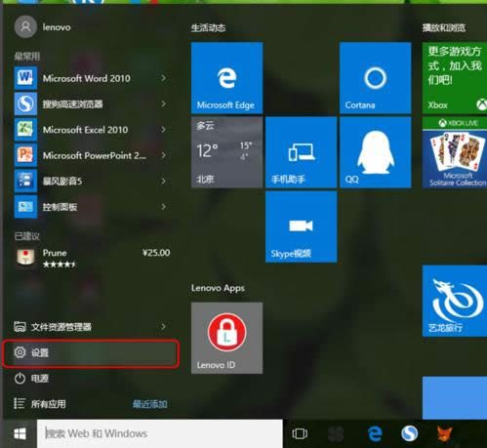Open the Skype视频 tile
487x448 pixels.
coord(301,226)
